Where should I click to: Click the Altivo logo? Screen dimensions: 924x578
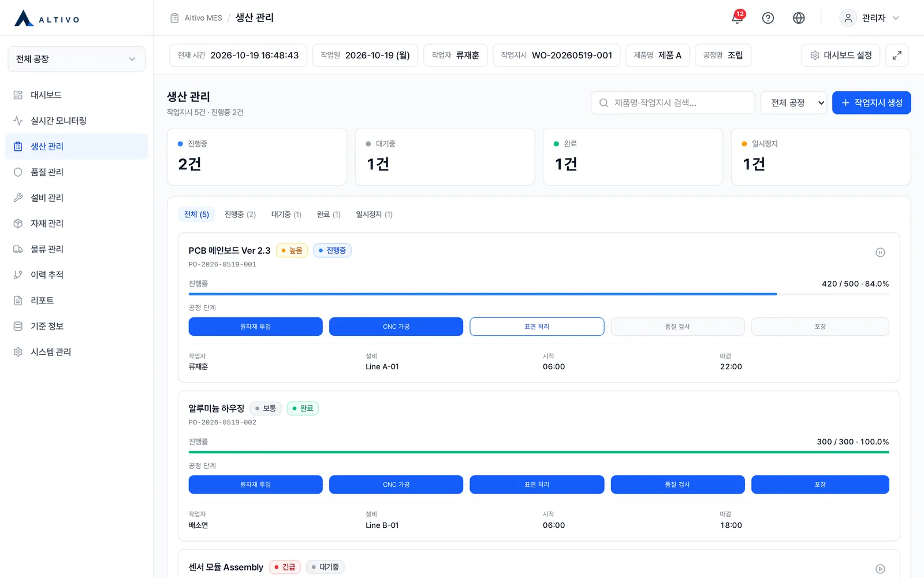[x=47, y=18]
